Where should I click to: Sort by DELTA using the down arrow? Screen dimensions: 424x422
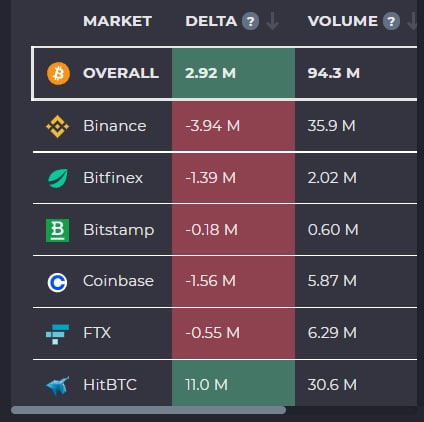[273, 22]
